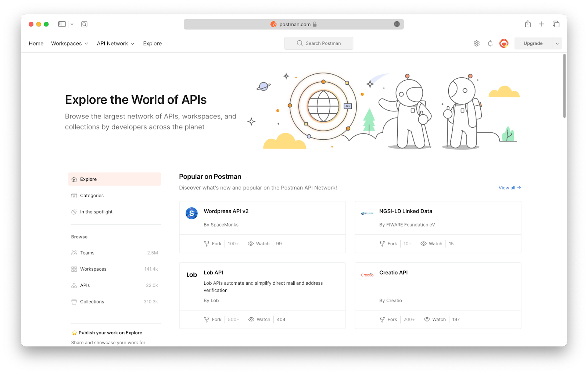588x374 pixels.
Task: Browse Teams in the sidebar
Action: point(115,253)
